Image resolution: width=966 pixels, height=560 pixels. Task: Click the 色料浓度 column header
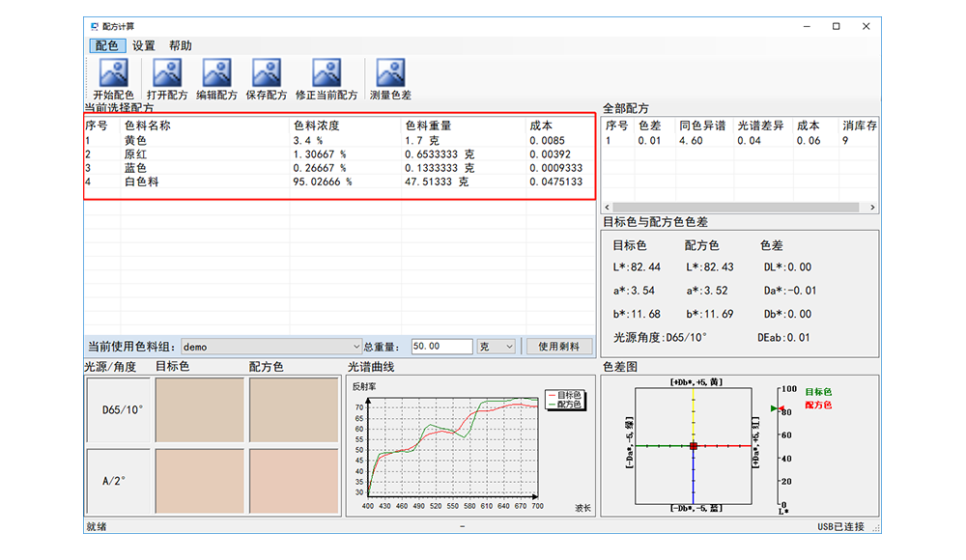(317, 126)
